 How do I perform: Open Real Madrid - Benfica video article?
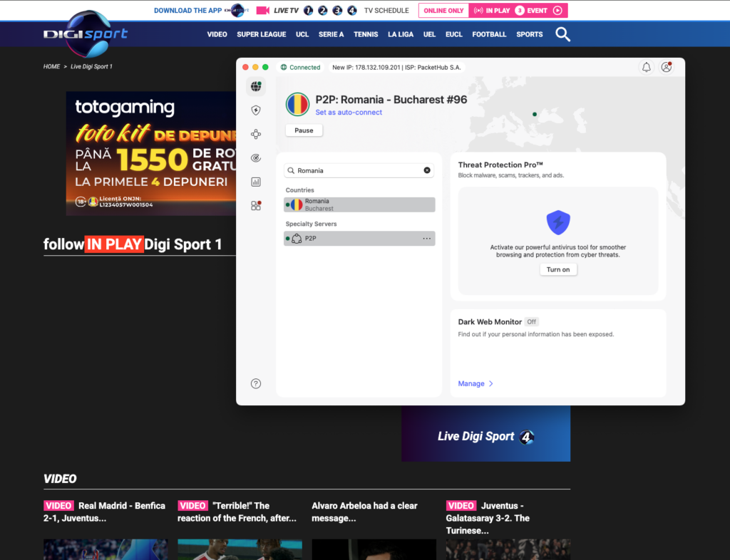click(106, 512)
